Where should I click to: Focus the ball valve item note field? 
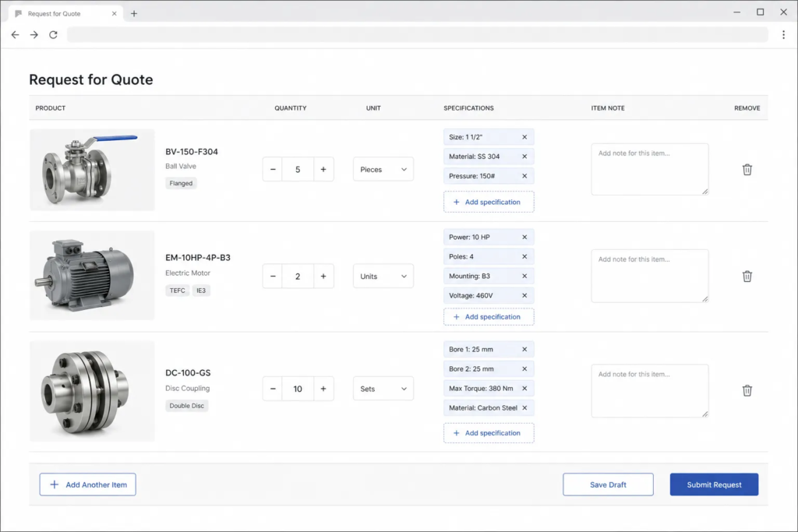click(650, 169)
